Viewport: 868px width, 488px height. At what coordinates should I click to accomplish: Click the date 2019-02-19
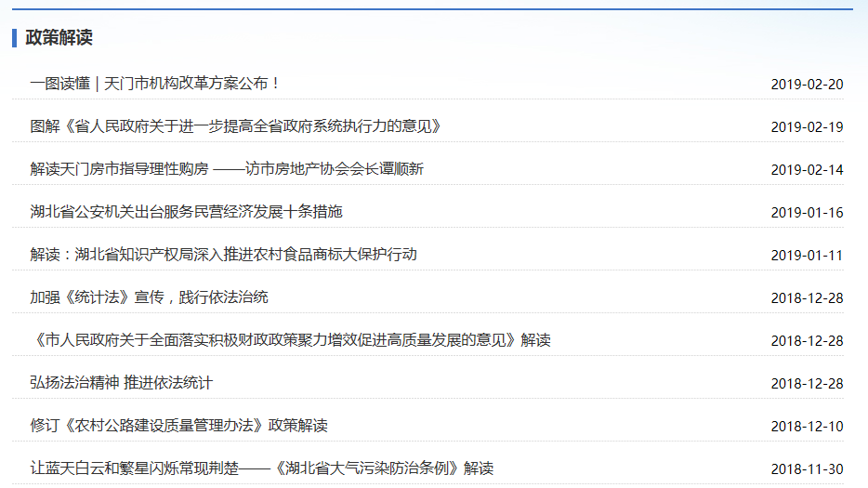tap(807, 127)
